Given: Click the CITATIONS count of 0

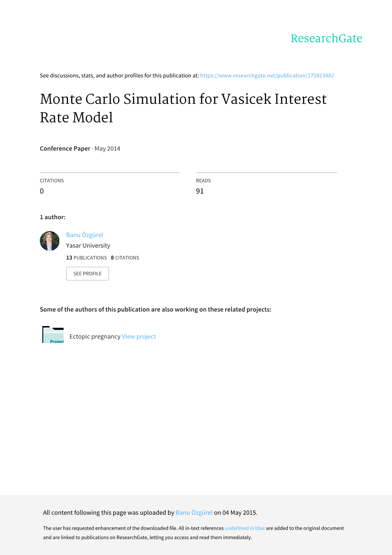Looking at the screenshot, I should tap(42, 191).
